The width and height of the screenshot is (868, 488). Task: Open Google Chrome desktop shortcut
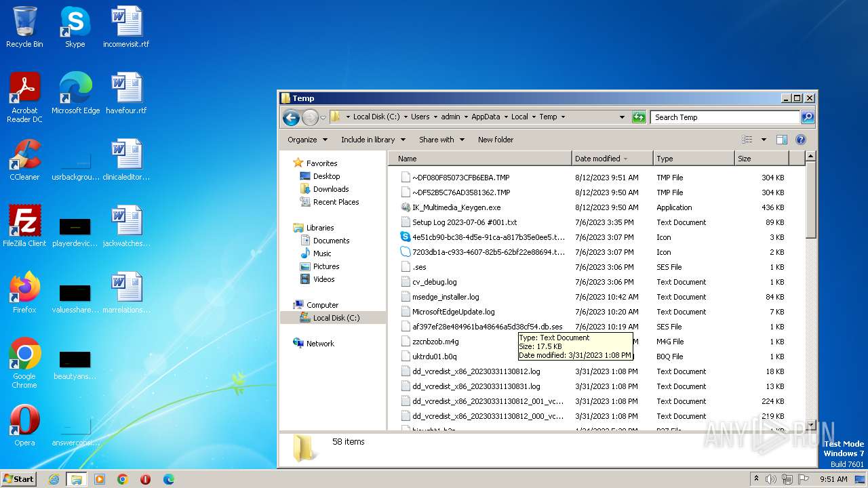pos(24,363)
